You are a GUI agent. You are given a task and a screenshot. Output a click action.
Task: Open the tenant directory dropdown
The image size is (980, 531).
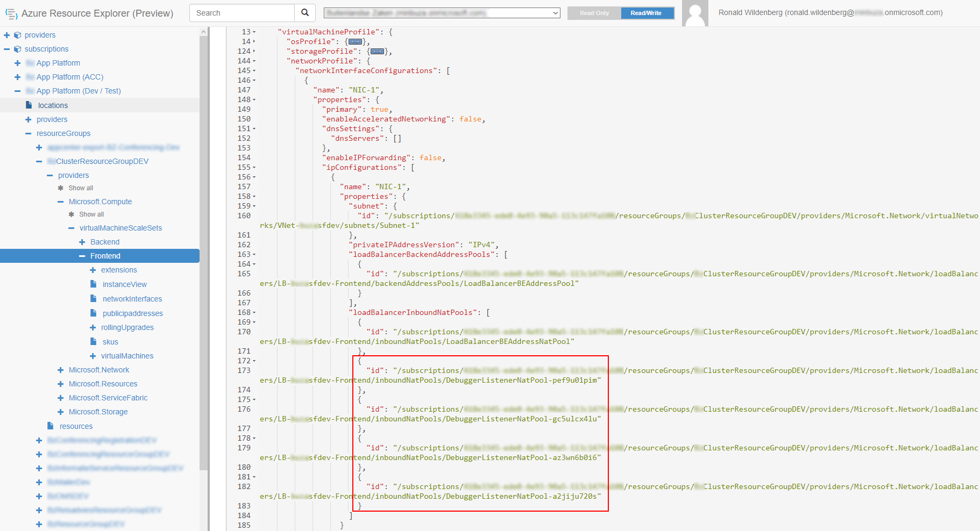tap(442, 13)
